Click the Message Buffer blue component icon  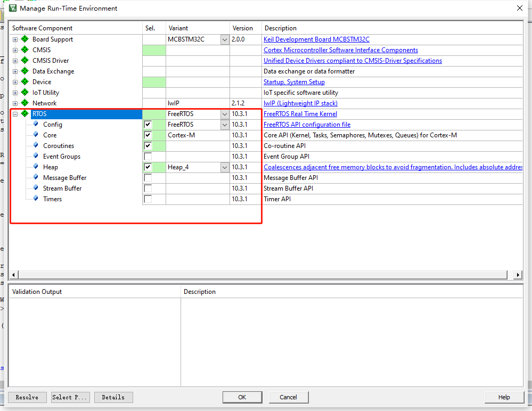coord(36,177)
